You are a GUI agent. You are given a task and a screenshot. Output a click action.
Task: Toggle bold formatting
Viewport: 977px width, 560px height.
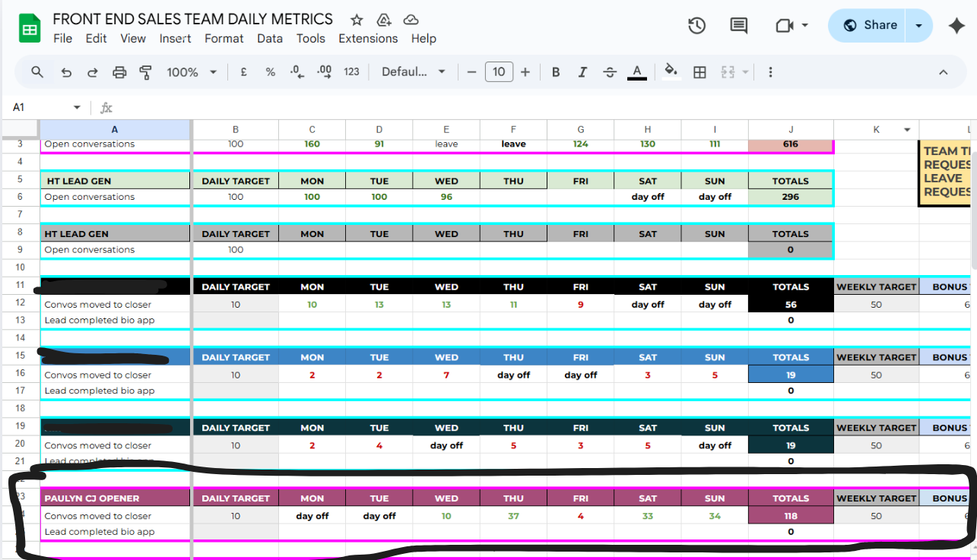point(556,72)
